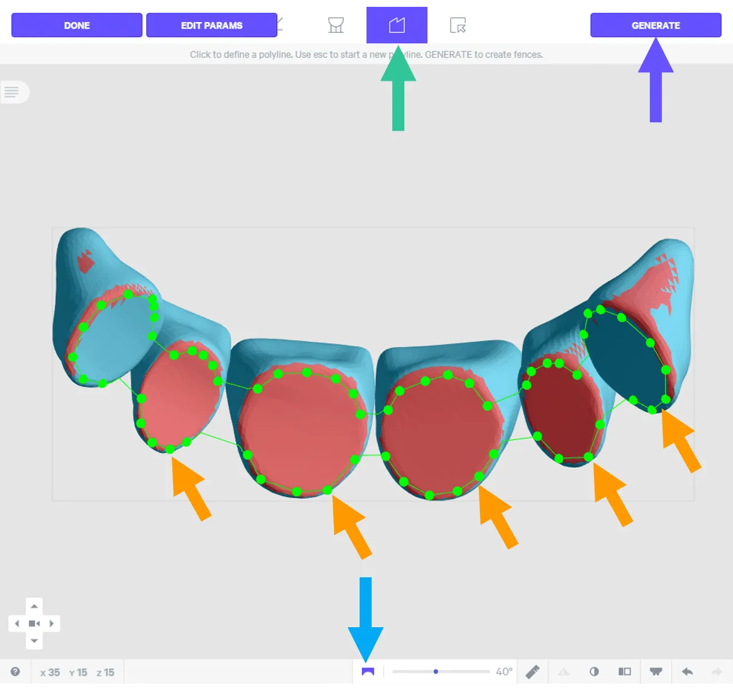Viewport: 733px width, 700px height.
Task: Select the active fence polyline tool
Action: click(x=397, y=25)
